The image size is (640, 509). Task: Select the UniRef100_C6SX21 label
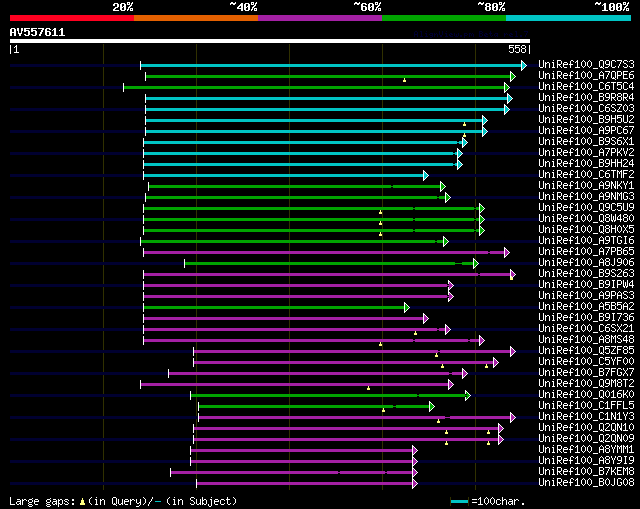[586, 329]
